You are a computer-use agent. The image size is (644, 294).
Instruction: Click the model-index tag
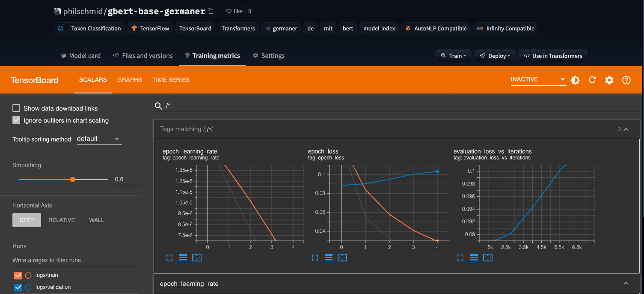click(x=379, y=28)
